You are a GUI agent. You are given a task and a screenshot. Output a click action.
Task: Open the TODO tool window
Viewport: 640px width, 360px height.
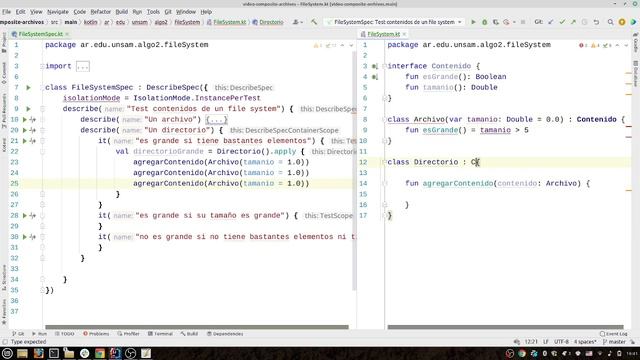[64, 334]
